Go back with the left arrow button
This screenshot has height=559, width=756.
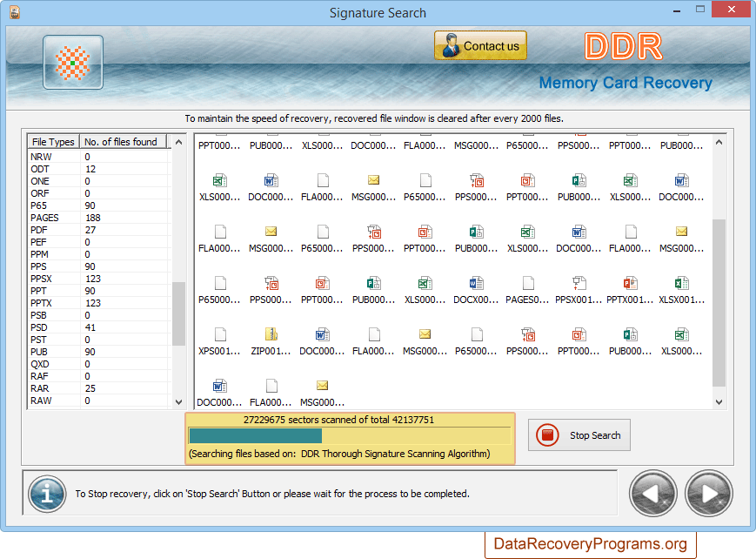[652, 494]
